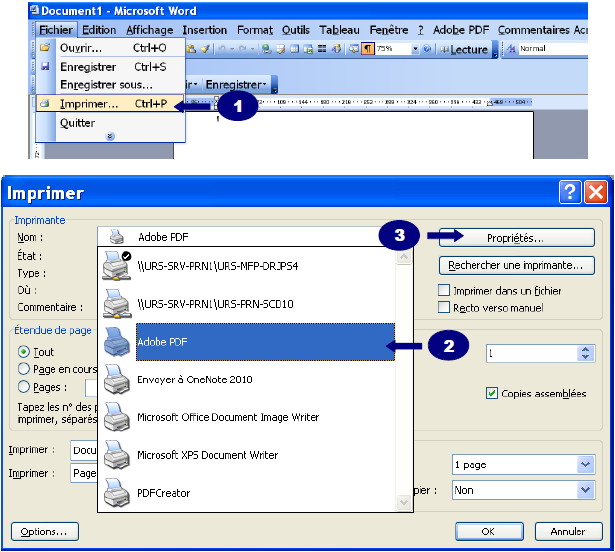
Task: Open the Normal style dropdown box
Action: pyautogui.click(x=552, y=49)
